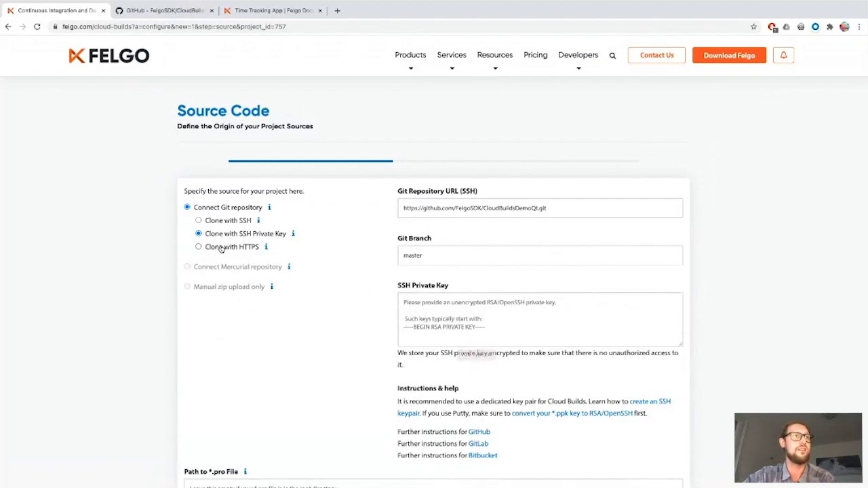
Task: Expand the Resources menu arrow
Action: (495, 68)
